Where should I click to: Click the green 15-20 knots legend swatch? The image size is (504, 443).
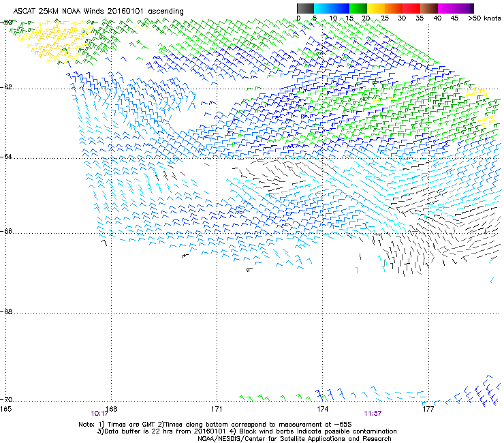click(x=358, y=8)
